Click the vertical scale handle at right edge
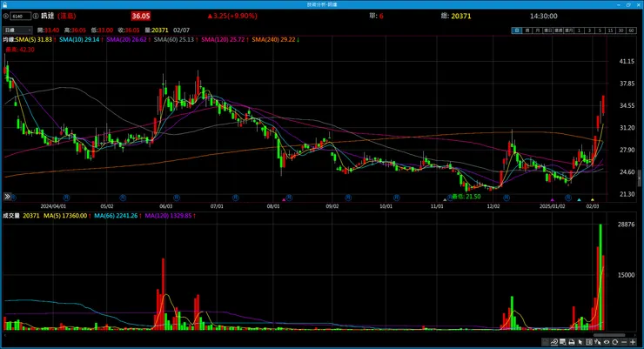This screenshot has width=644, height=349. pos(640,178)
